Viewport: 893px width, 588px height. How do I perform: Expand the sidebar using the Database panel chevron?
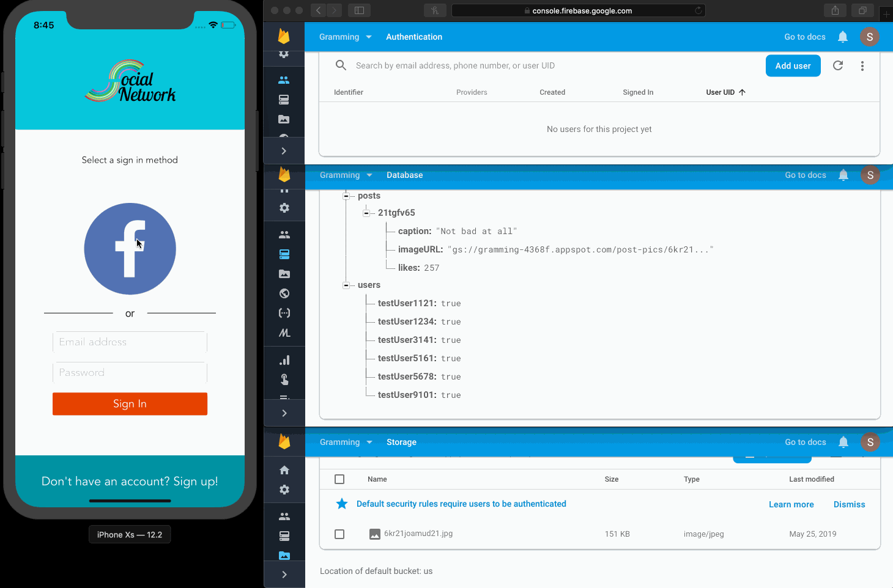(284, 413)
